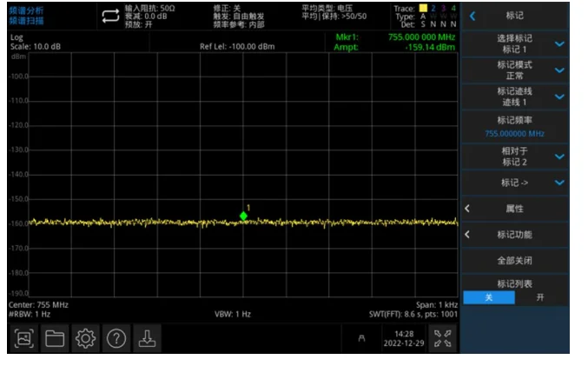Toggle fullscreen with the expand arrows icon

pyautogui.click(x=441, y=339)
